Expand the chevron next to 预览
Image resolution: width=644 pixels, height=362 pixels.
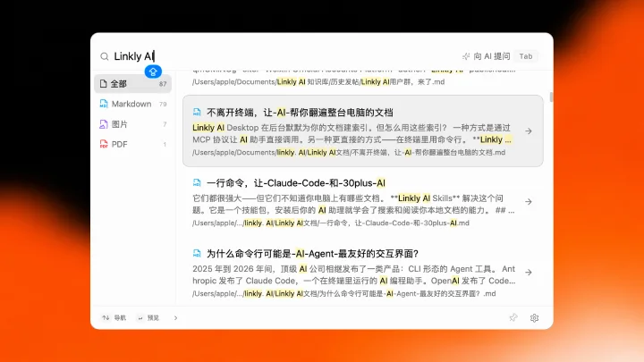(x=176, y=317)
